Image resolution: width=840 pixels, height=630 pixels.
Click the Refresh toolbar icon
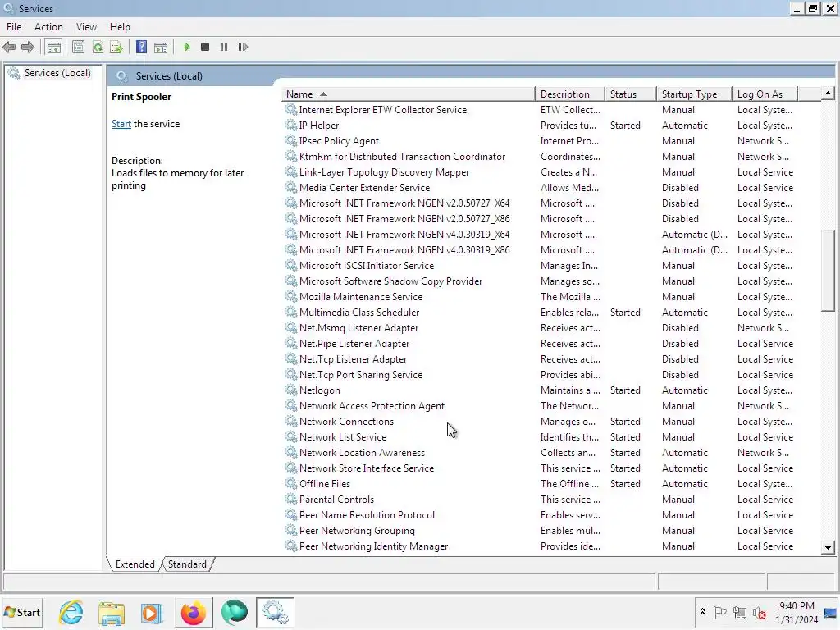point(98,47)
